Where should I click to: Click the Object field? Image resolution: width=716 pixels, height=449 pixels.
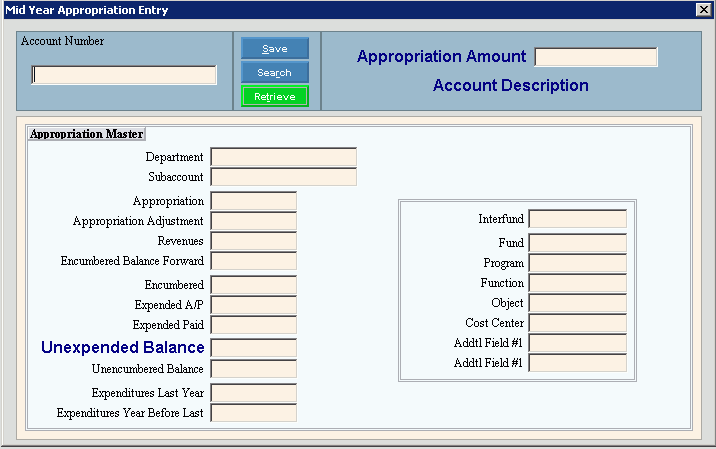578,303
